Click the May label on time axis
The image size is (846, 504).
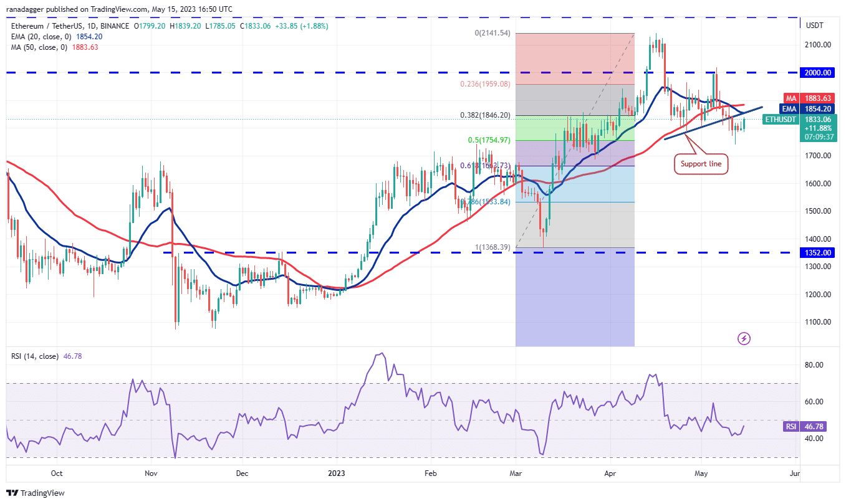point(701,473)
